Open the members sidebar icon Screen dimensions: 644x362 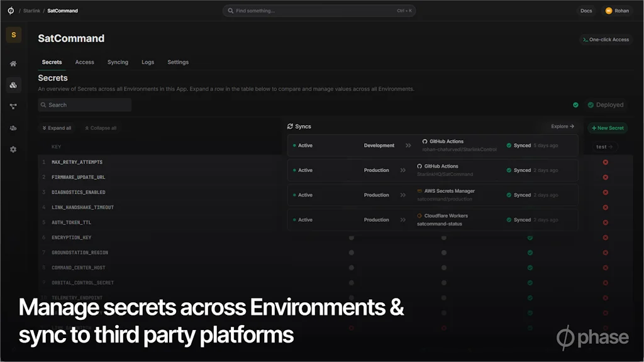pyautogui.click(x=13, y=128)
